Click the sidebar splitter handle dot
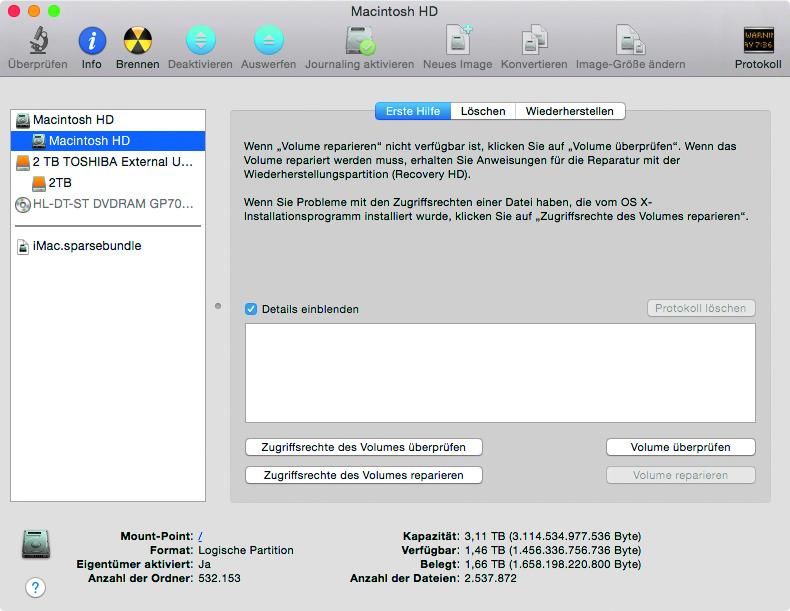The image size is (790, 611). [218, 306]
